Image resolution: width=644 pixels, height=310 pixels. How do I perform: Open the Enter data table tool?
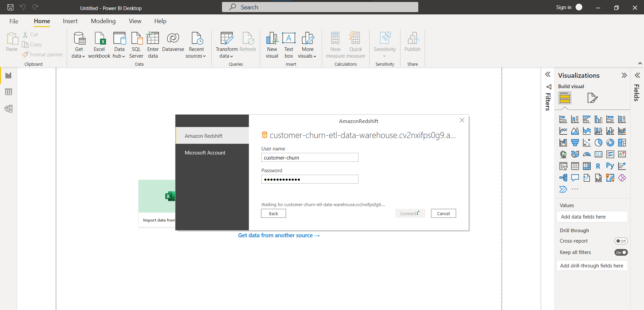pos(153,45)
